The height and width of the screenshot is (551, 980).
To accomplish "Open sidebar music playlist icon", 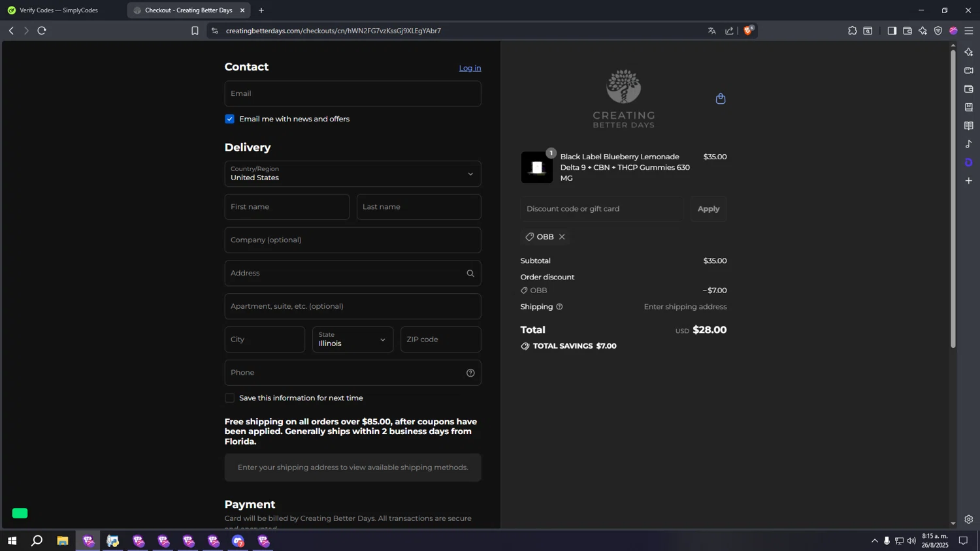I will [969, 144].
